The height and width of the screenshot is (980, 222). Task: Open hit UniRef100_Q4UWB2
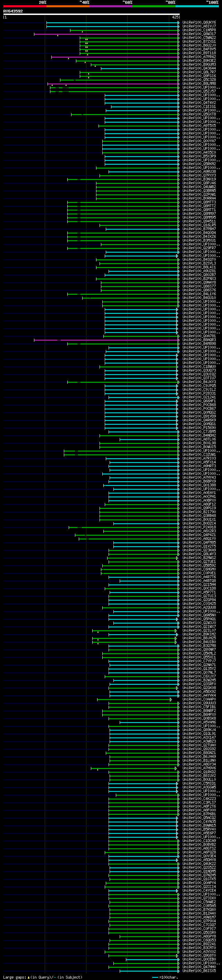click(x=199, y=187)
